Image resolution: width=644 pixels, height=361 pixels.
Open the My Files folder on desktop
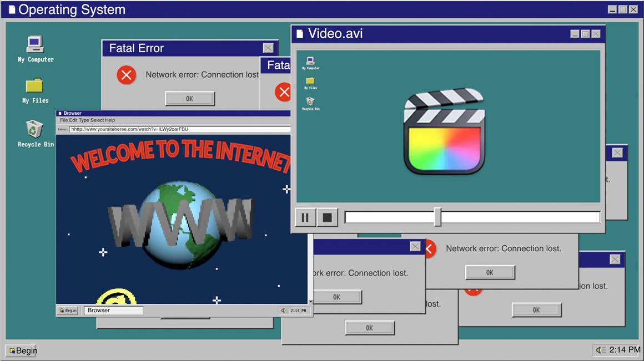(x=34, y=86)
